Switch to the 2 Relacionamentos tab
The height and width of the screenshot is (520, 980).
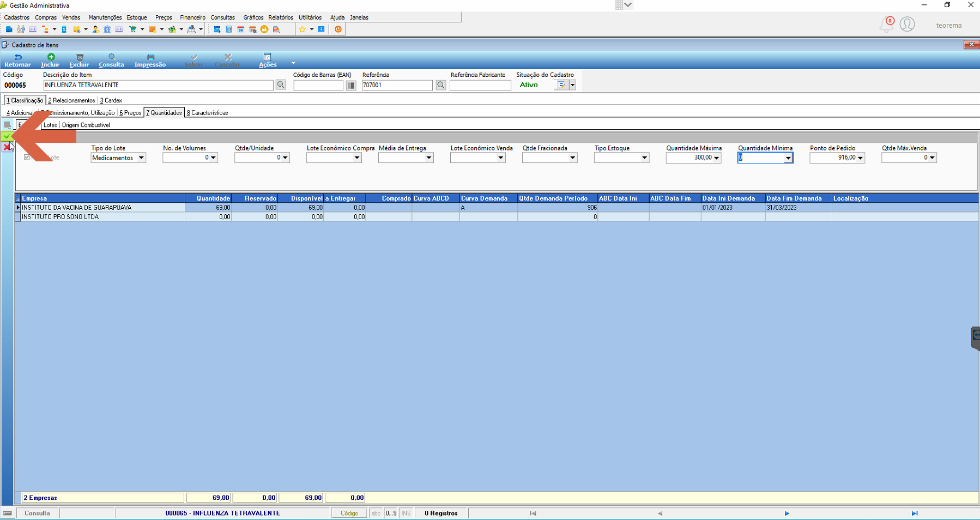click(71, 100)
